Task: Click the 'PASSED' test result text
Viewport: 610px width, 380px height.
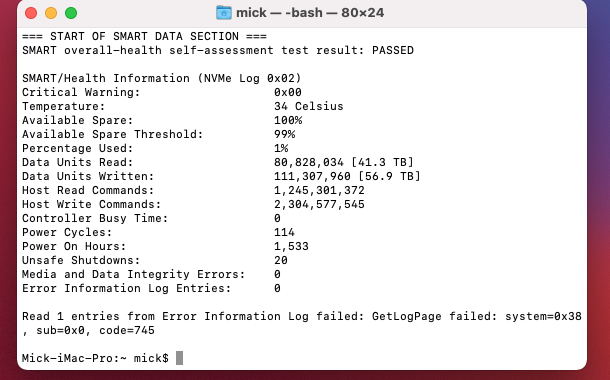Action: pyautogui.click(x=393, y=50)
